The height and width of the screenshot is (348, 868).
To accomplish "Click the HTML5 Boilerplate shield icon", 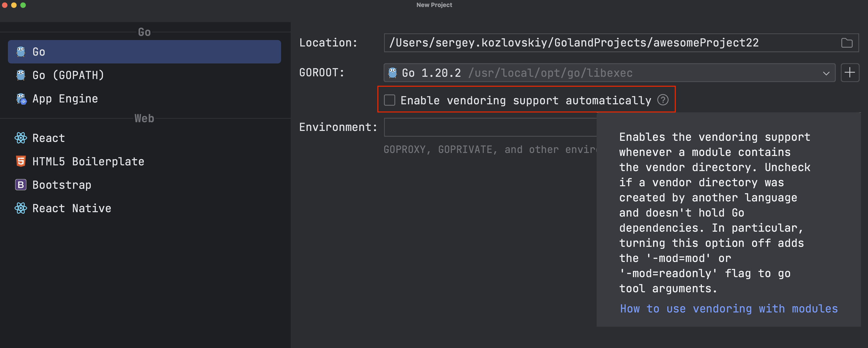I will click(21, 161).
